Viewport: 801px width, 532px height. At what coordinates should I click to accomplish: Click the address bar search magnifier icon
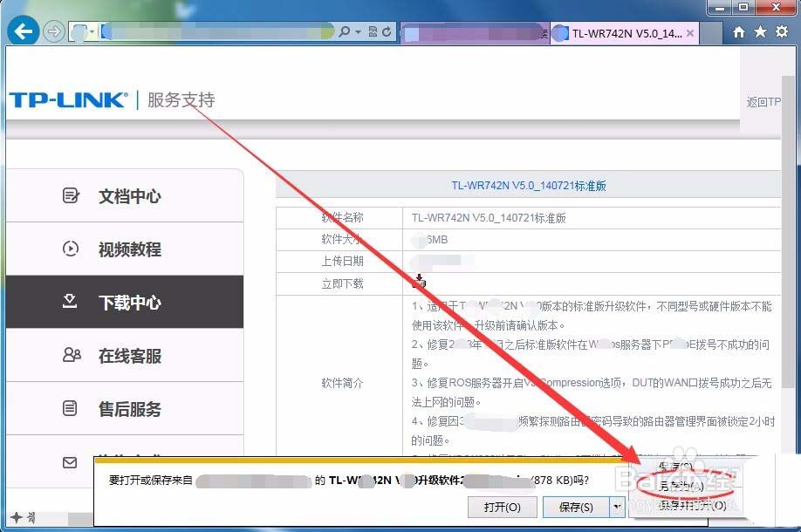point(345,31)
